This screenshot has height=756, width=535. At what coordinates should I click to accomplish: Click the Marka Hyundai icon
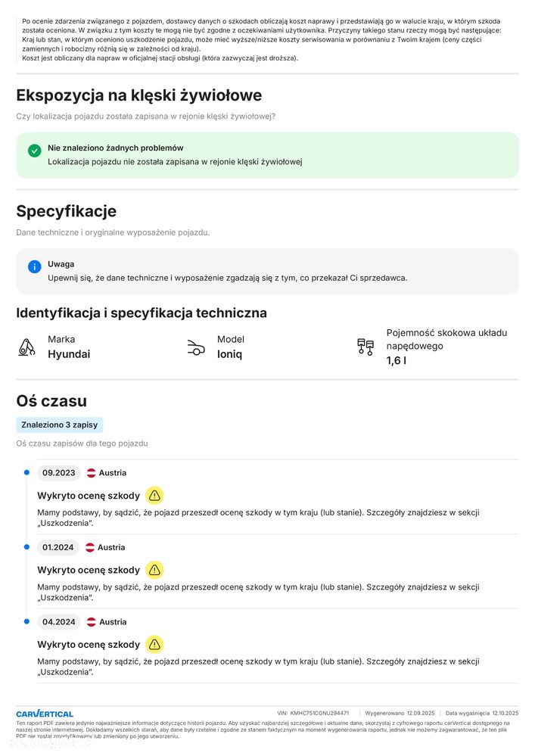tap(26, 347)
